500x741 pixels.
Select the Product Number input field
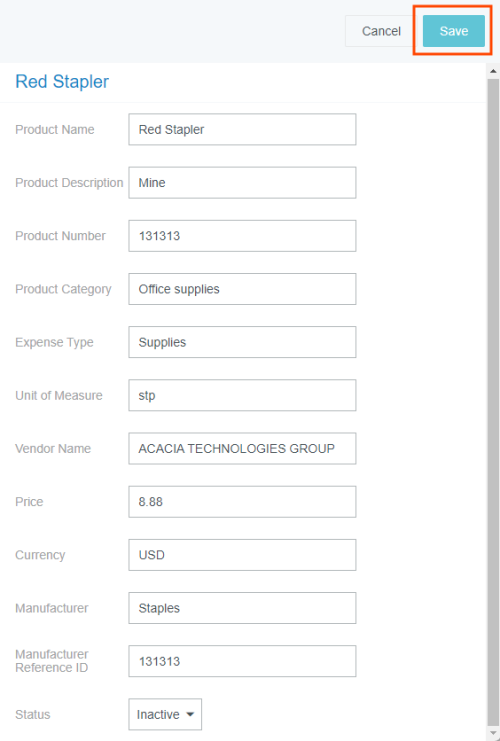(x=242, y=235)
